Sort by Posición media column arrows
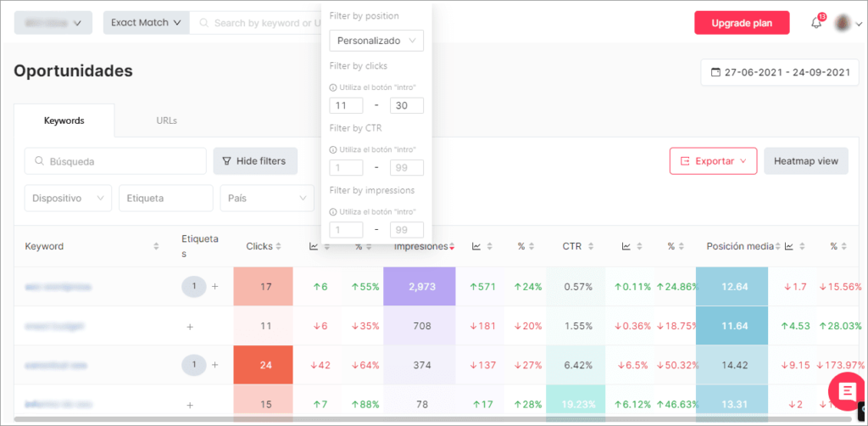This screenshot has width=868, height=426. click(x=778, y=246)
